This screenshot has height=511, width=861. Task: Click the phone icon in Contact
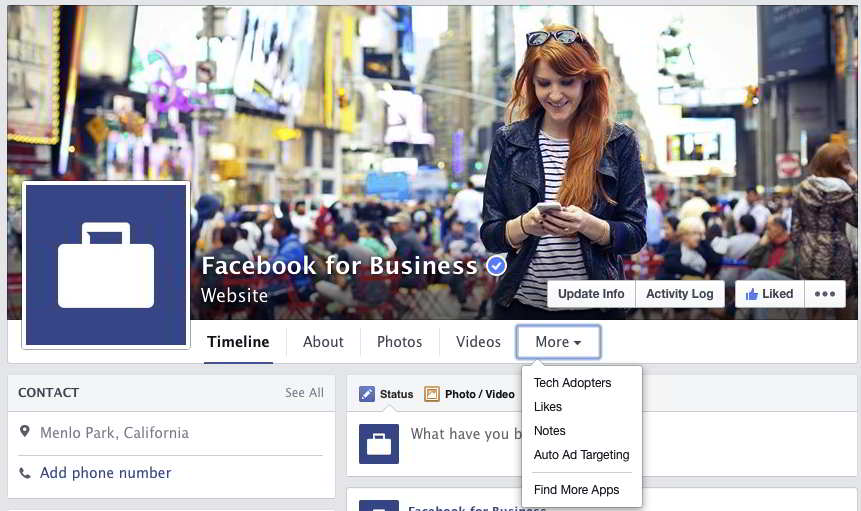(x=25, y=473)
